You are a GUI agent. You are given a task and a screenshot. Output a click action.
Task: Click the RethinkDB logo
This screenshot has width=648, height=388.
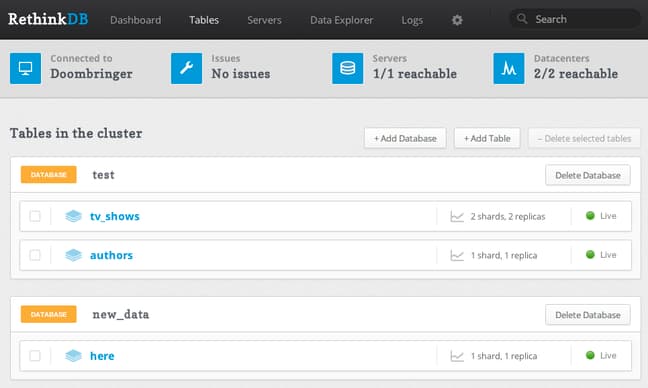[48, 19]
